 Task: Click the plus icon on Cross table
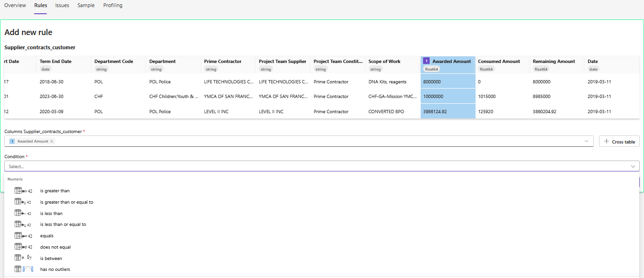(607, 142)
